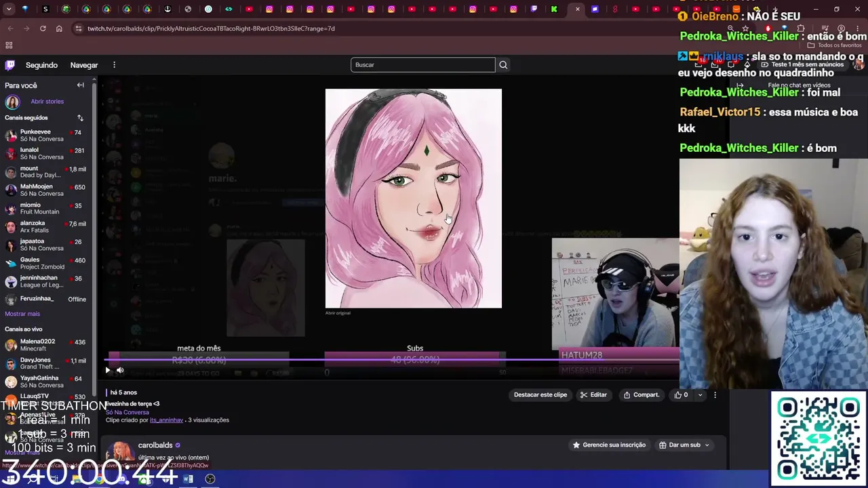Viewport: 868px width, 488px height.
Task: Open mount channel playing Dead by Daylight
Action: (45, 171)
